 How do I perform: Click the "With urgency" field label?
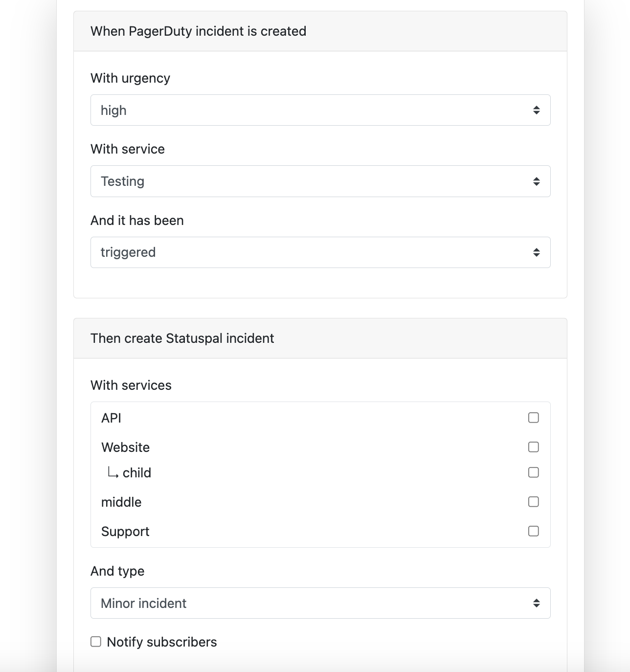coord(130,78)
